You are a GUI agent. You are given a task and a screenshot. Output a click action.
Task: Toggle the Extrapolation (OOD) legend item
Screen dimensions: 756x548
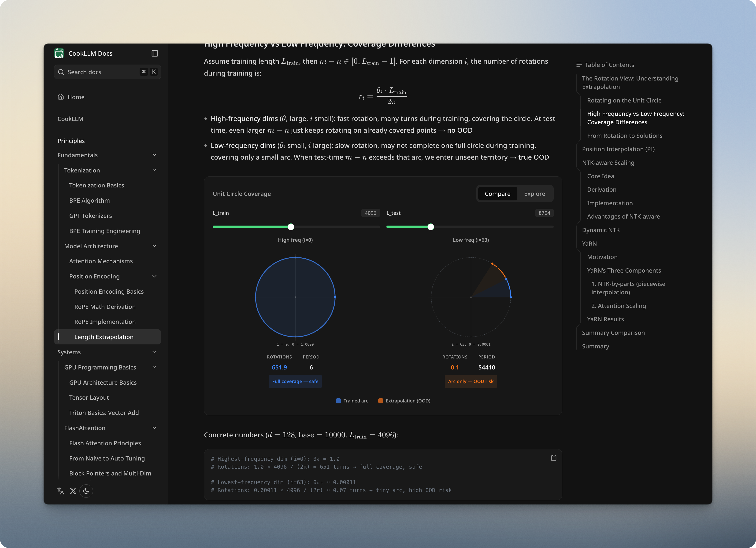404,401
